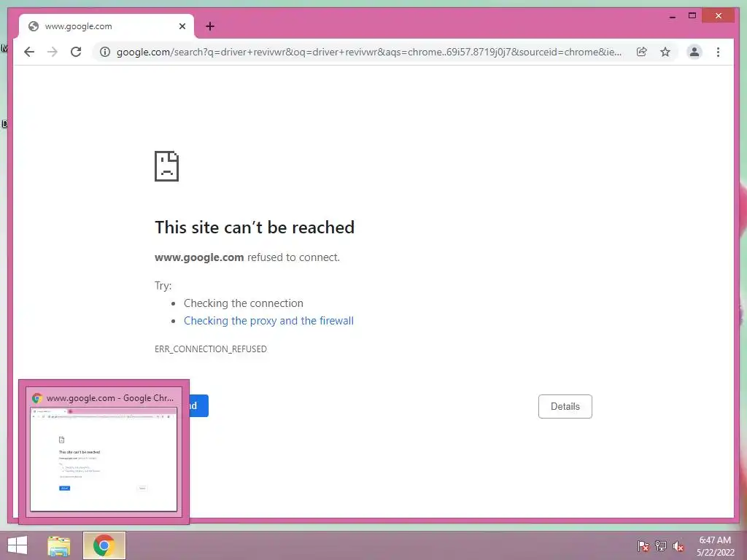This screenshot has width=747, height=560.
Task: Select 'ERR_CONNECTION_REFUSED' text
Action: (211, 349)
